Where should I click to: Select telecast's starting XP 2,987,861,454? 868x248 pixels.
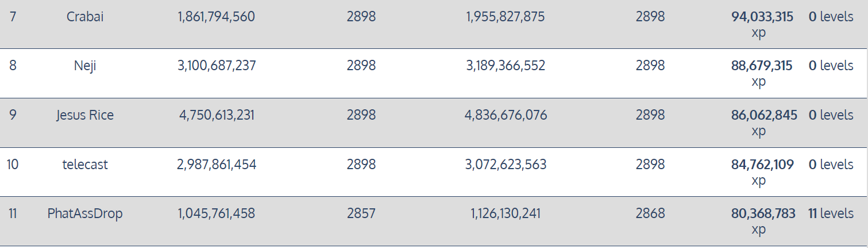pos(217,165)
